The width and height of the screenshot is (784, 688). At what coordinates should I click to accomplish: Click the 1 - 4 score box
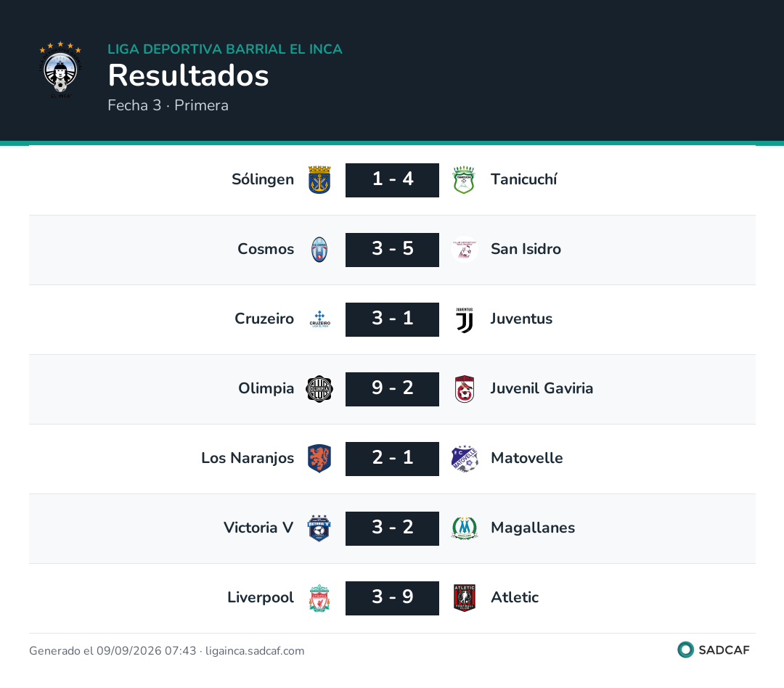coord(393,180)
